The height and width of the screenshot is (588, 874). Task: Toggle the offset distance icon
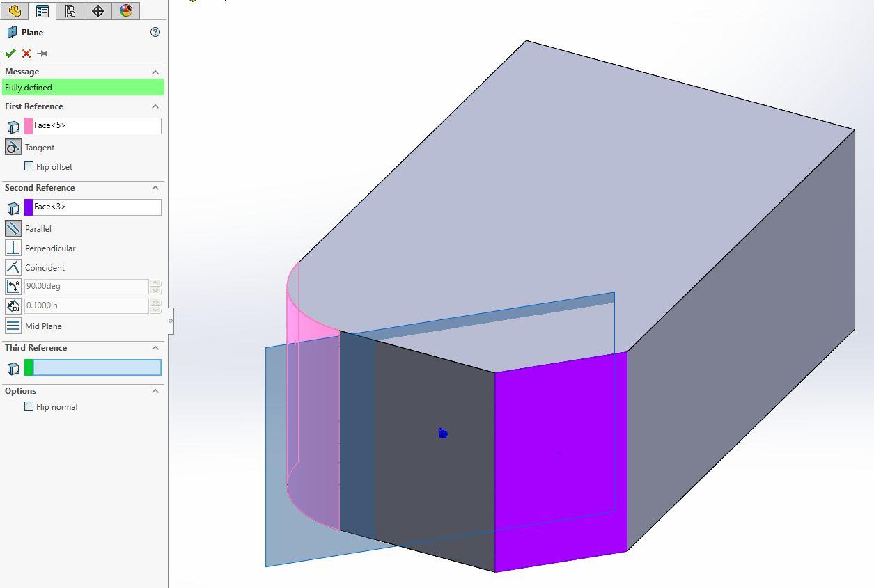coord(13,305)
